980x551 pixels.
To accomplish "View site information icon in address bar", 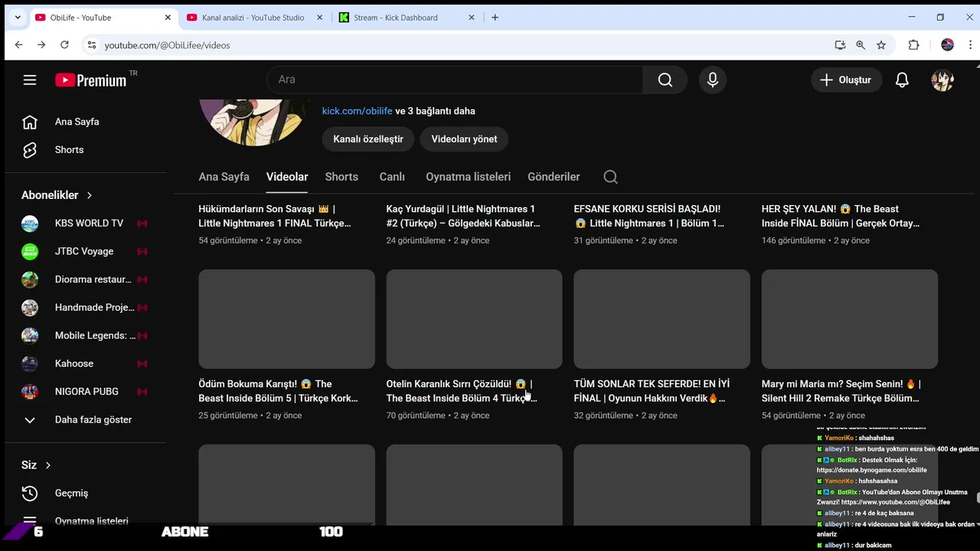I will point(91,45).
